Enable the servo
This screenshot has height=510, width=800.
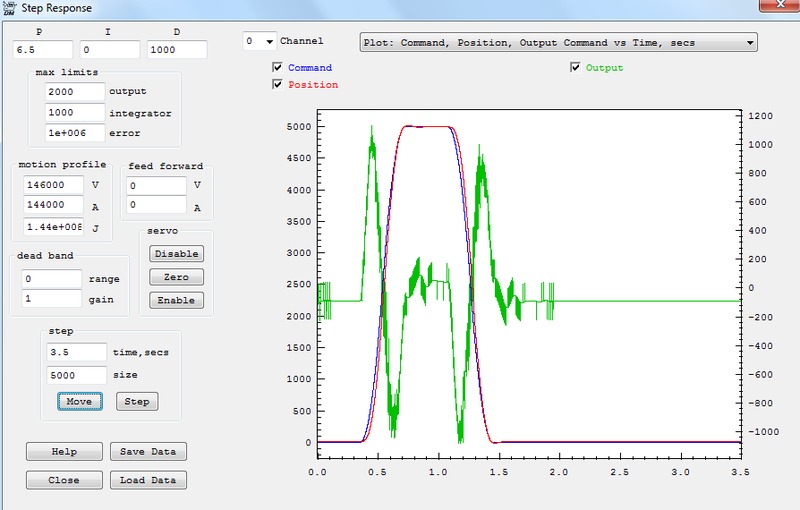point(176,300)
